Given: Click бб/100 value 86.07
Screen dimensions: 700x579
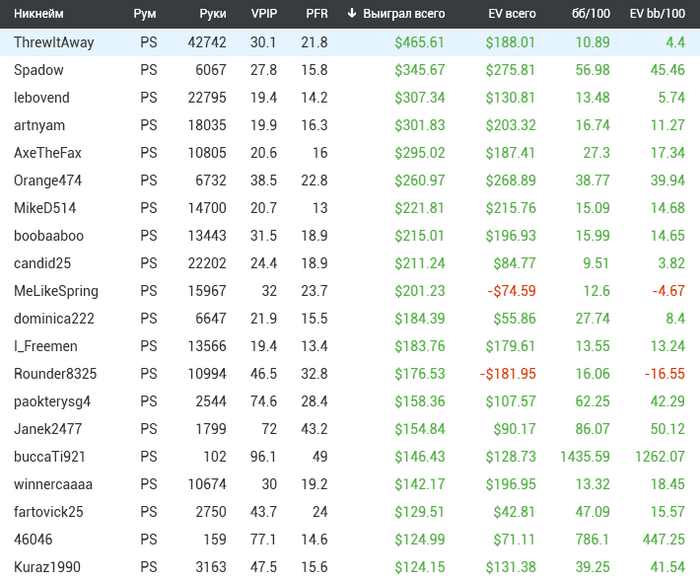Looking at the screenshot, I should 592,429.
